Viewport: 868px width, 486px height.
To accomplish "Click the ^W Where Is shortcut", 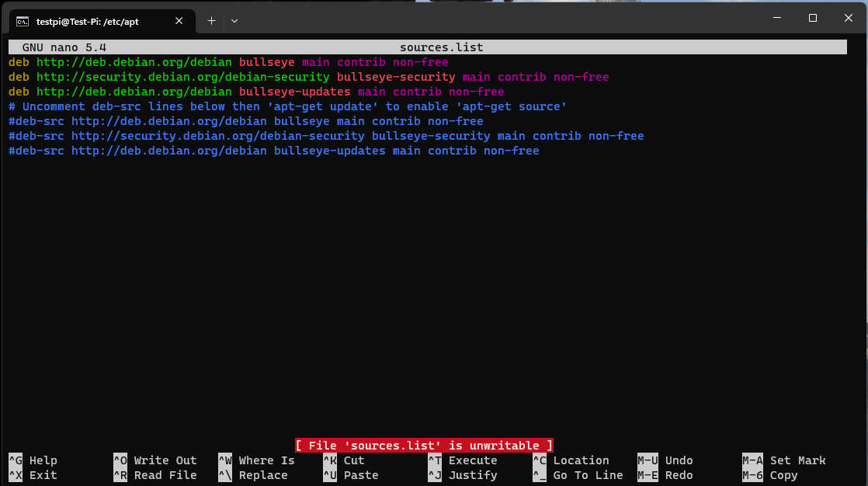I will point(256,460).
